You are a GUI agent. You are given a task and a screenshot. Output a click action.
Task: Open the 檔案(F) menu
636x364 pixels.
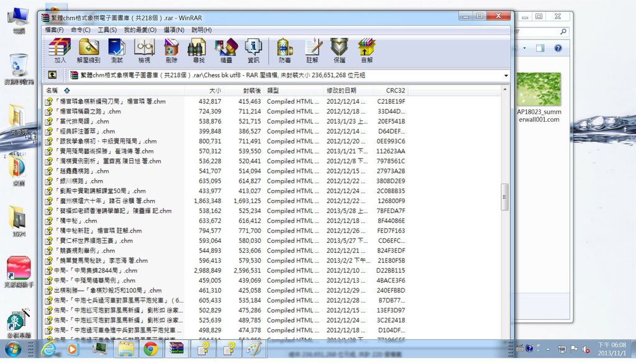(55, 30)
